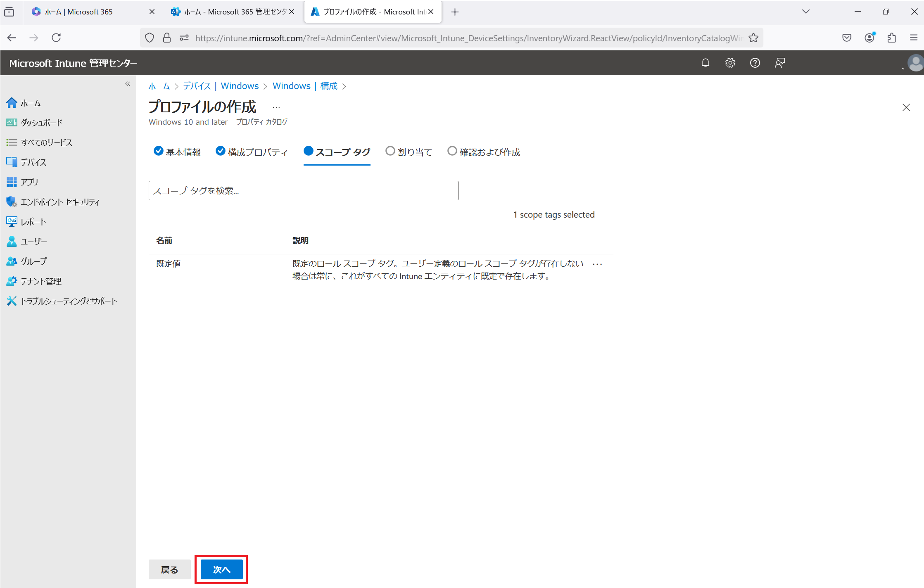Click the browser back arrow
The width and height of the screenshot is (924, 588).
coord(12,38)
